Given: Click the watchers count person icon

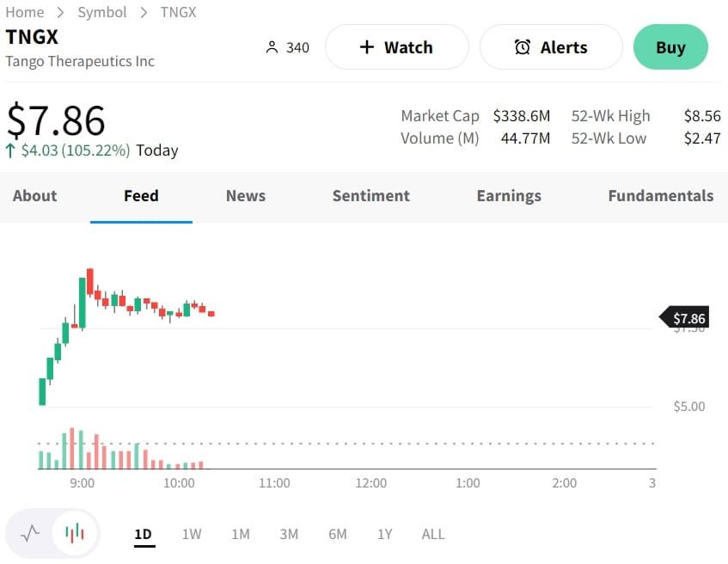Looking at the screenshot, I should click(x=272, y=47).
